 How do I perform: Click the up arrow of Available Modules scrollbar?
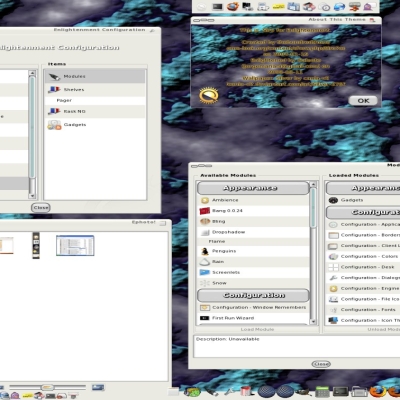[313, 184]
